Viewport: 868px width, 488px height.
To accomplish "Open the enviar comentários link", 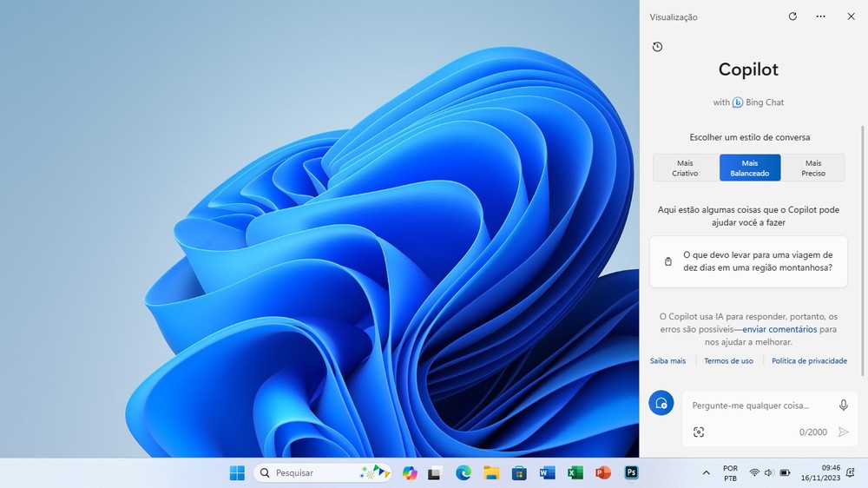I will coord(779,329).
